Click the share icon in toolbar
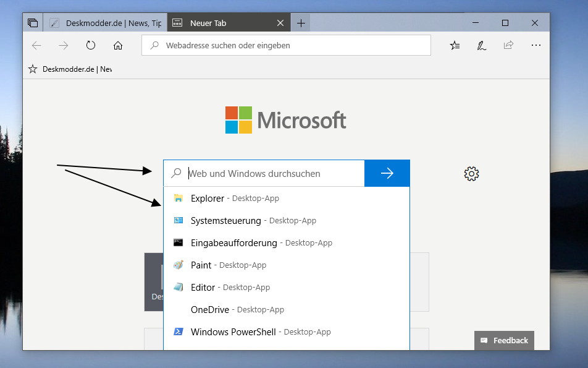The width and height of the screenshot is (588, 368). 508,45
